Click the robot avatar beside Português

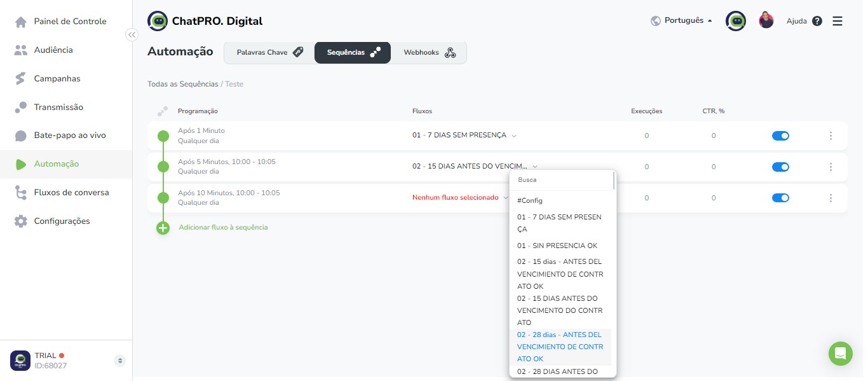click(736, 21)
